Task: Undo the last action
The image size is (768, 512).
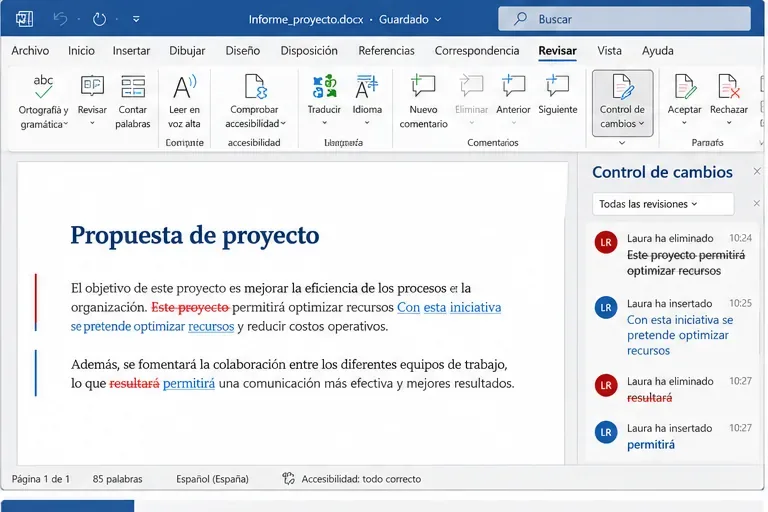Action: click(x=60, y=19)
